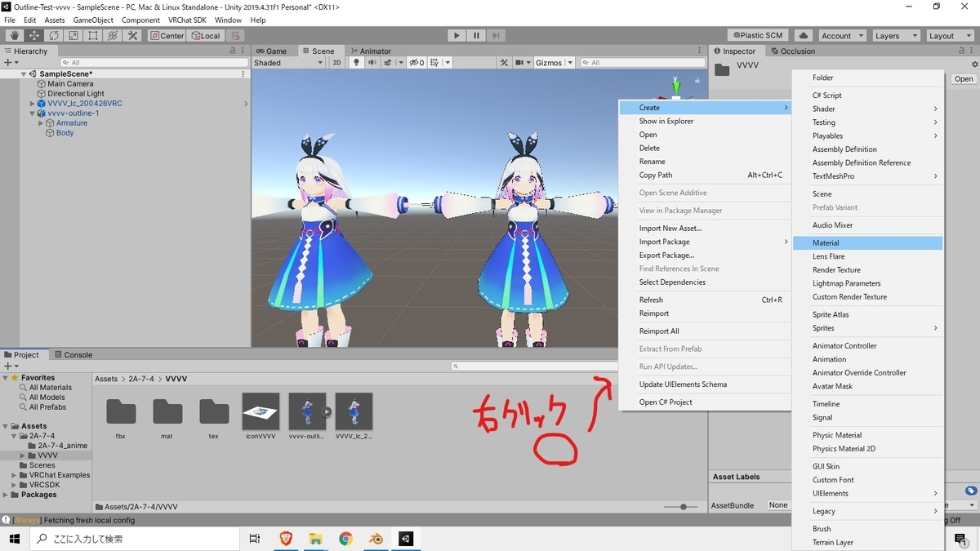
Task: Expand the Armature node
Action: point(41,123)
